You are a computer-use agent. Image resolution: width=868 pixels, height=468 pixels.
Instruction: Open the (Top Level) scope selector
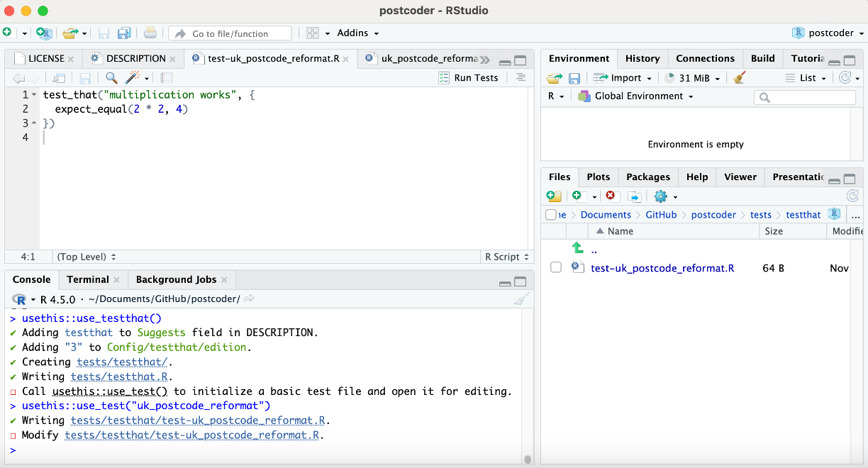[87, 257]
